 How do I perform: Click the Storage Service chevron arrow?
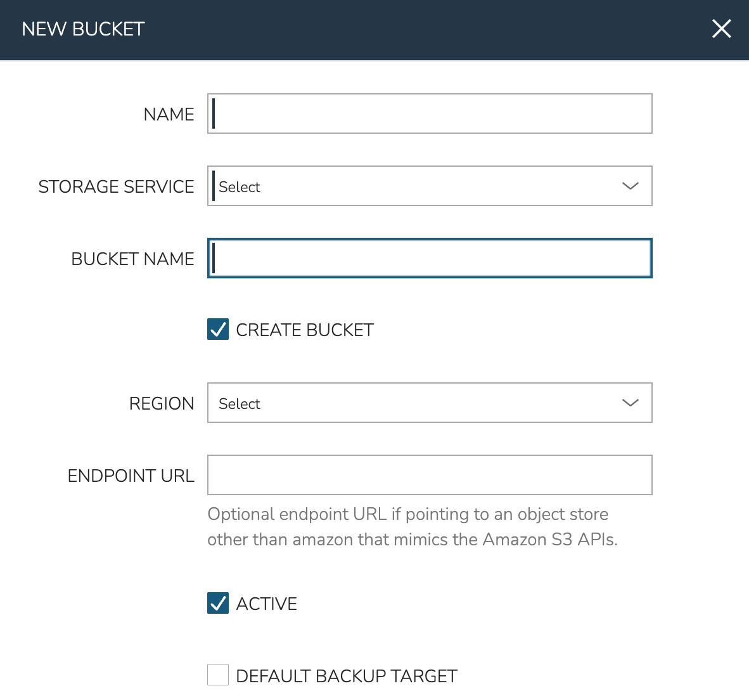click(630, 186)
